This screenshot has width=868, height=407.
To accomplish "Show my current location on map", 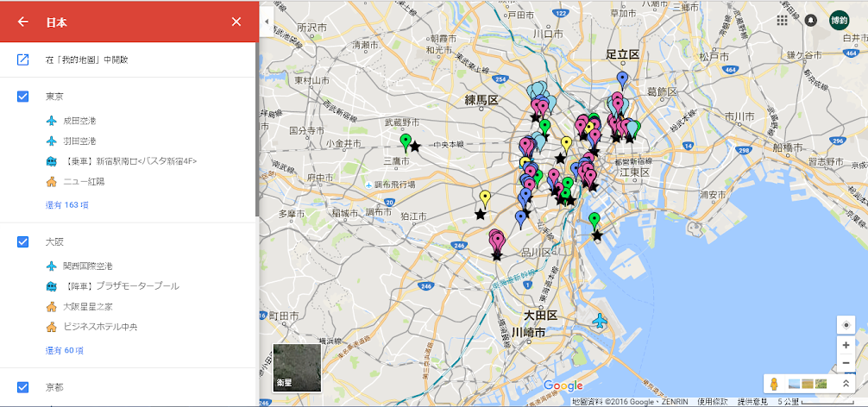I will point(846,325).
